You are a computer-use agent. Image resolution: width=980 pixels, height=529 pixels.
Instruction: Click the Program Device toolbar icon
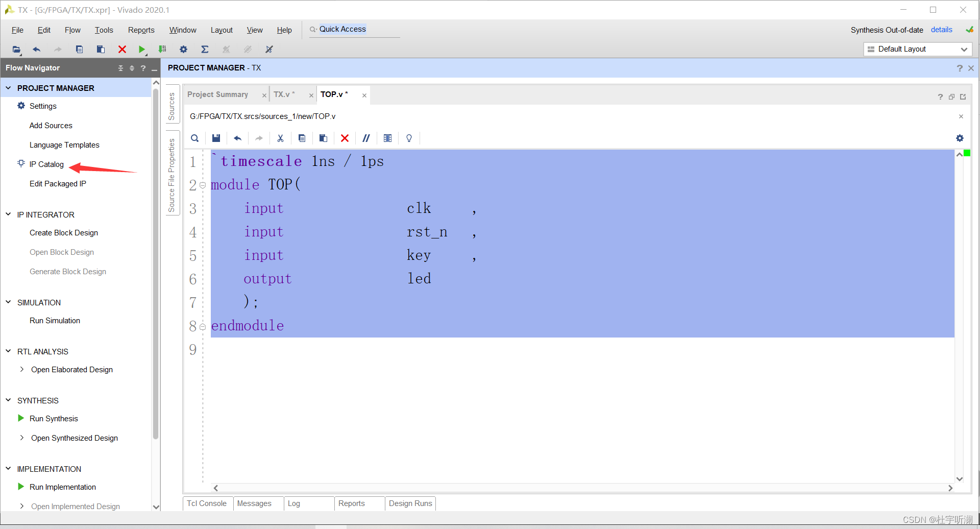pyautogui.click(x=162, y=50)
